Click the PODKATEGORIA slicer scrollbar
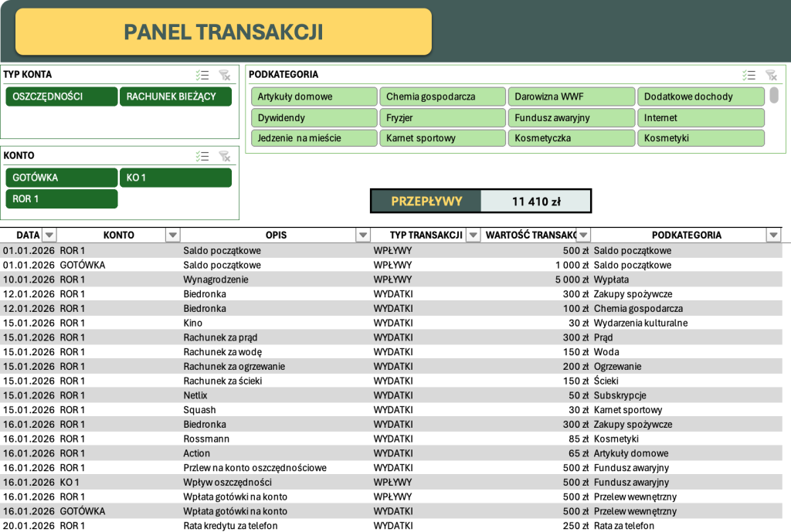 pyautogui.click(x=774, y=95)
